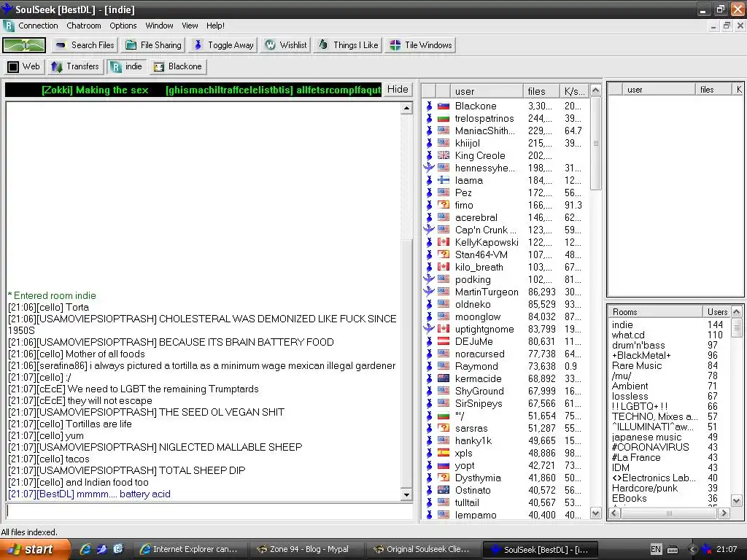
Task: Sort Rooms list by Rooms column
Action: [x=655, y=312]
